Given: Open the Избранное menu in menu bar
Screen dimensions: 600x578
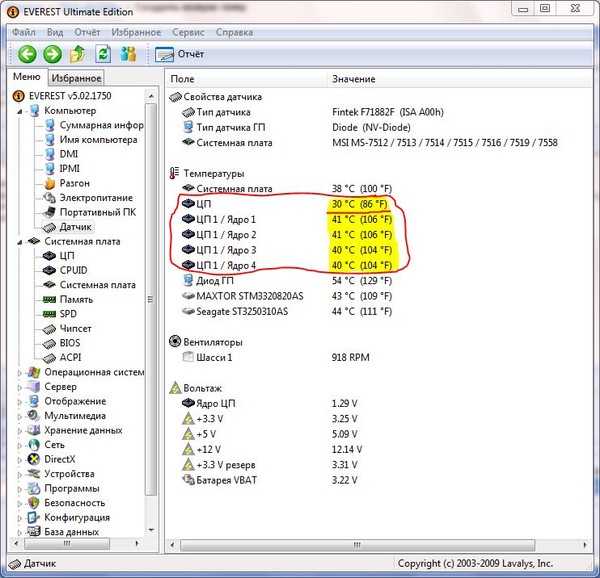Looking at the screenshot, I should point(136,33).
